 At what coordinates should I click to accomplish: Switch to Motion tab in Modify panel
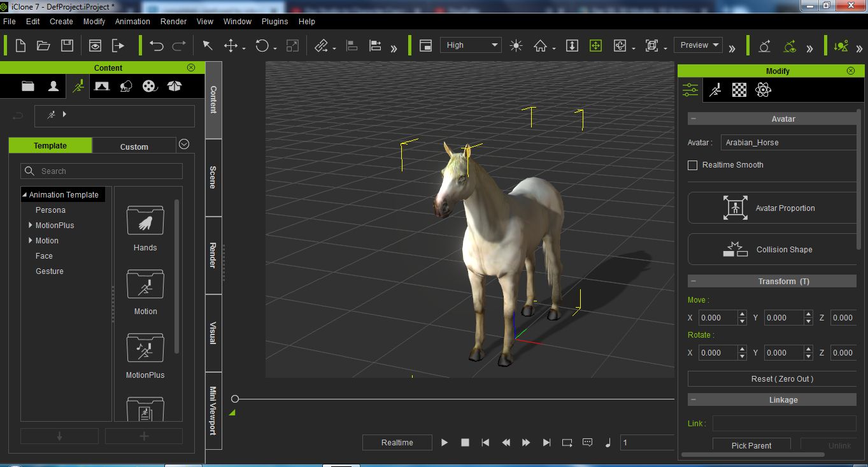click(x=715, y=90)
